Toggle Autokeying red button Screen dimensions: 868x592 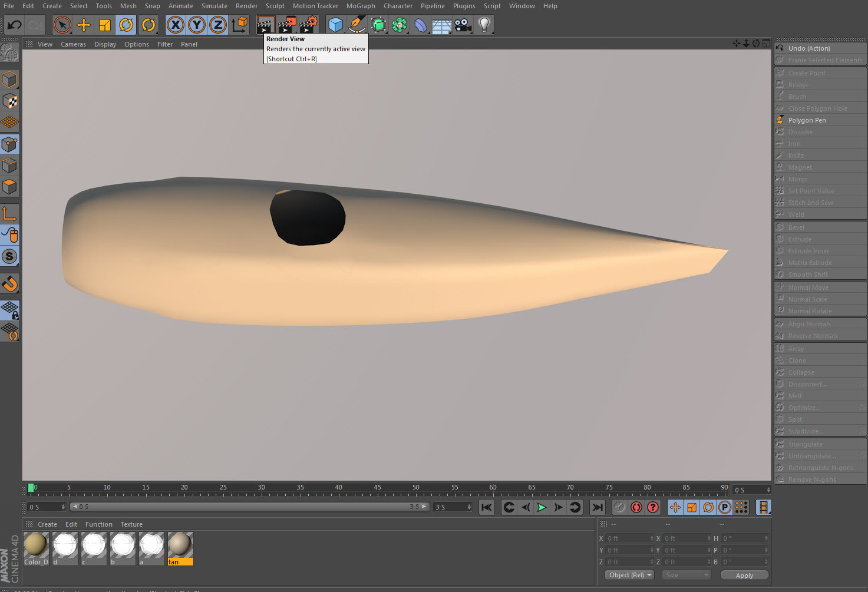[x=636, y=507]
